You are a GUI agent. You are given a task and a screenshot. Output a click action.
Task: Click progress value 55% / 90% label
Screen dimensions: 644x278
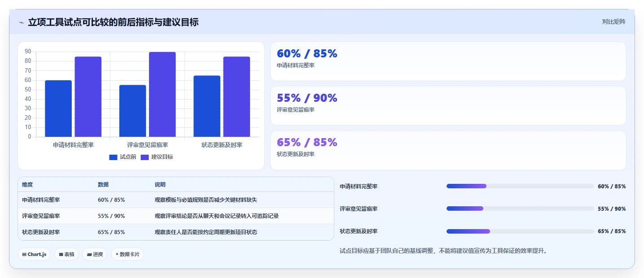point(612,209)
